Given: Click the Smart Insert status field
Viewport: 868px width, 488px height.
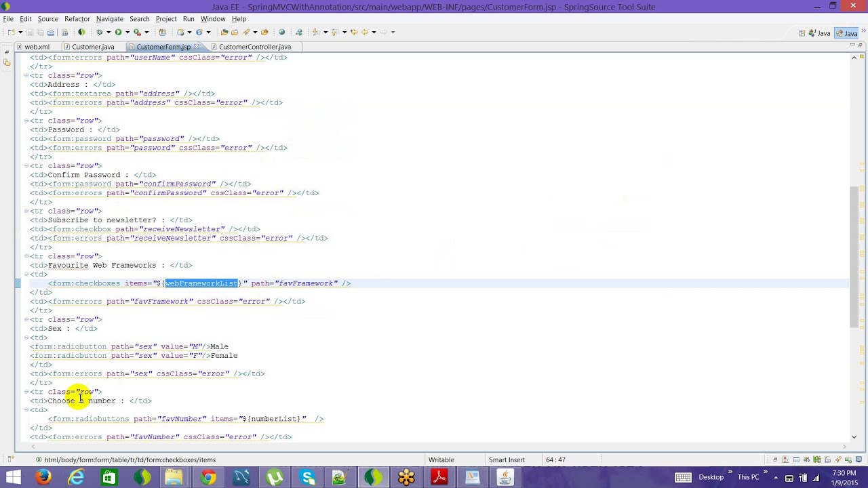Looking at the screenshot, I should click(x=507, y=460).
